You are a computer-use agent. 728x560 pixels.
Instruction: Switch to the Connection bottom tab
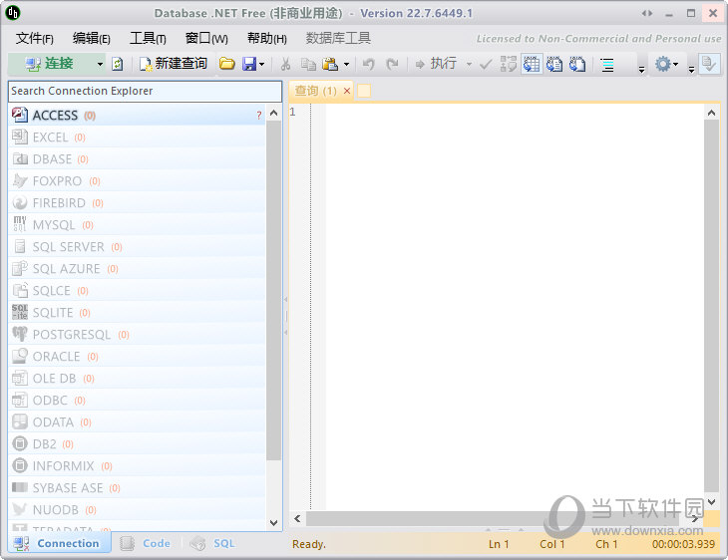click(x=59, y=543)
